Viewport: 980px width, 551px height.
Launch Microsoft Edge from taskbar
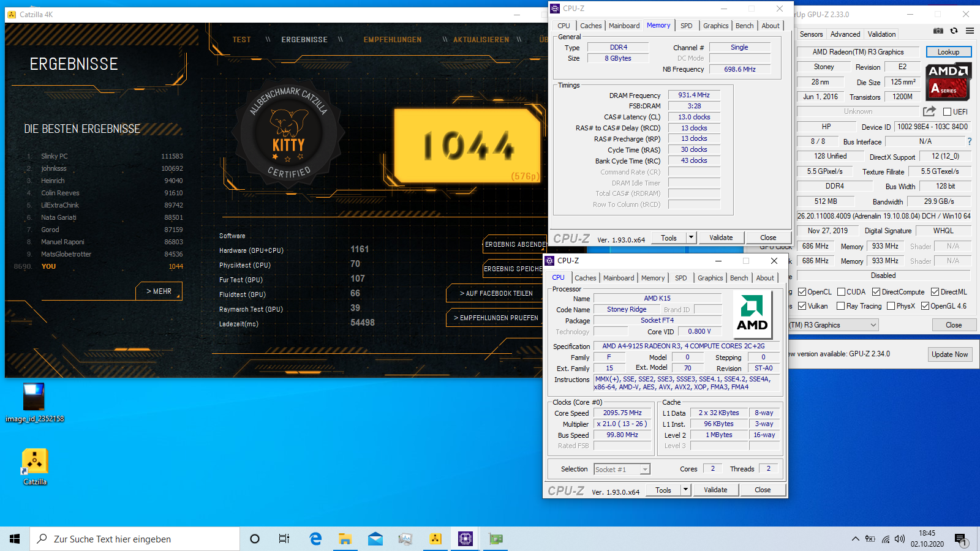pyautogui.click(x=315, y=539)
